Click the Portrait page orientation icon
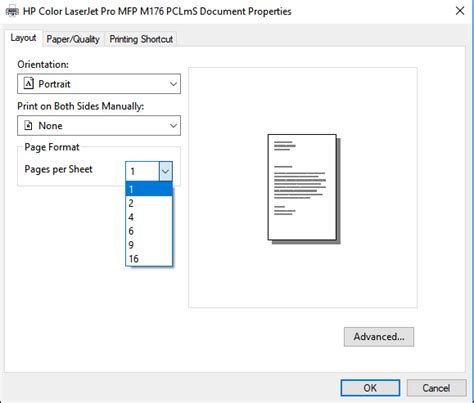 (29, 83)
